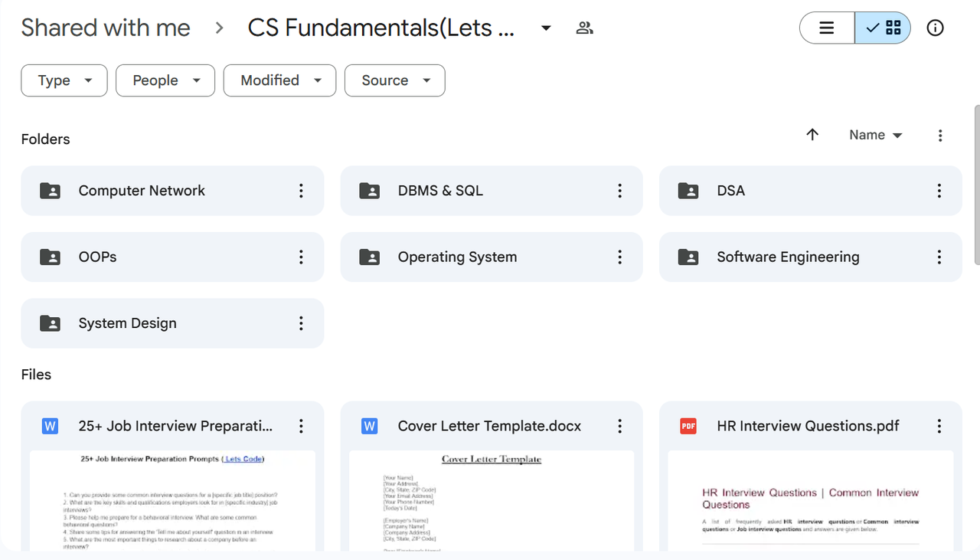The width and height of the screenshot is (980, 560).
Task: Click the shared folder people icon
Action: pos(584,28)
